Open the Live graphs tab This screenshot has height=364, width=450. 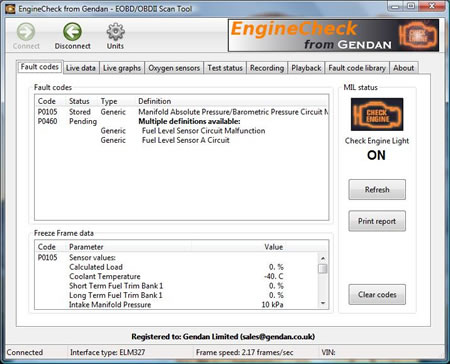(122, 68)
